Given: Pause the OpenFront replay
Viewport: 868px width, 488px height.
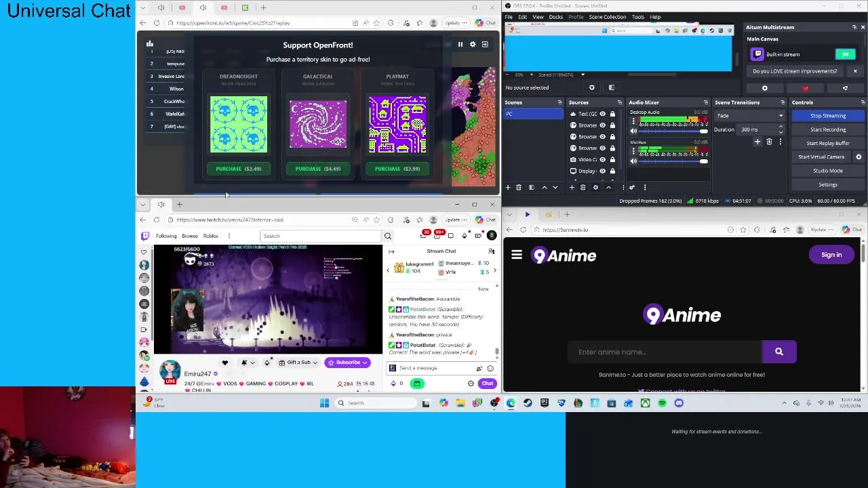Looking at the screenshot, I should [460, 44].
